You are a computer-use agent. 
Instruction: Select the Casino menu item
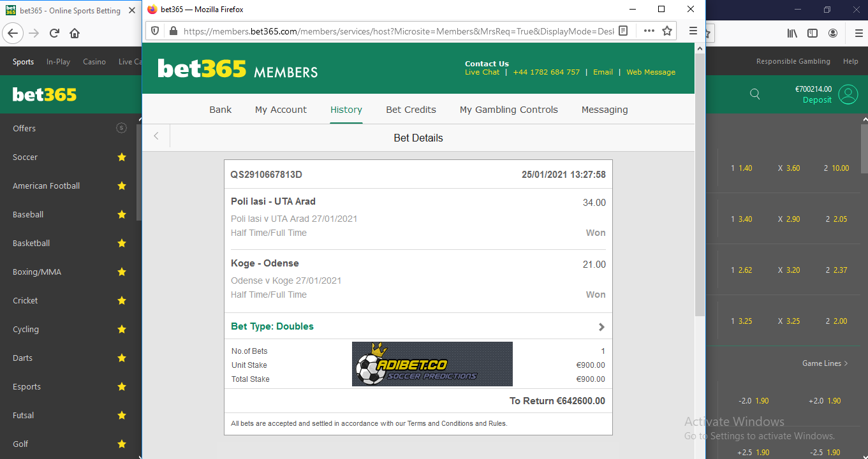[x=94, y=62]
